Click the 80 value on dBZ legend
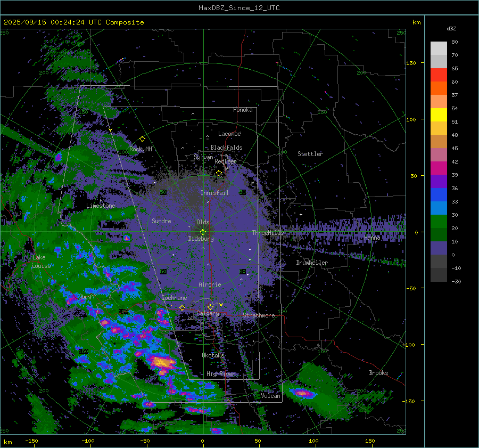Viewport: 479px width, 448px height. pos(455,42)
